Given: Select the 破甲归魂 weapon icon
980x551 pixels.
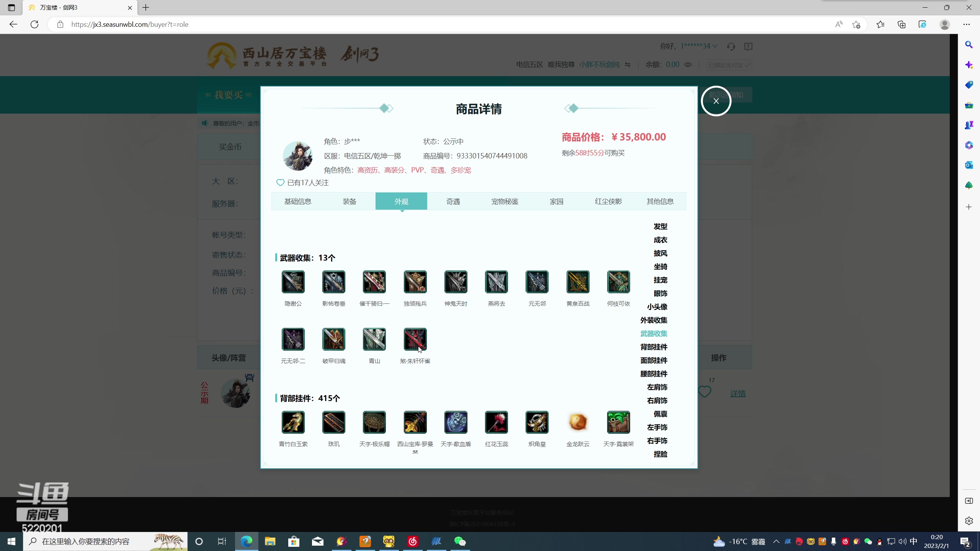Looking at the screenshot, I should point(333,339).
